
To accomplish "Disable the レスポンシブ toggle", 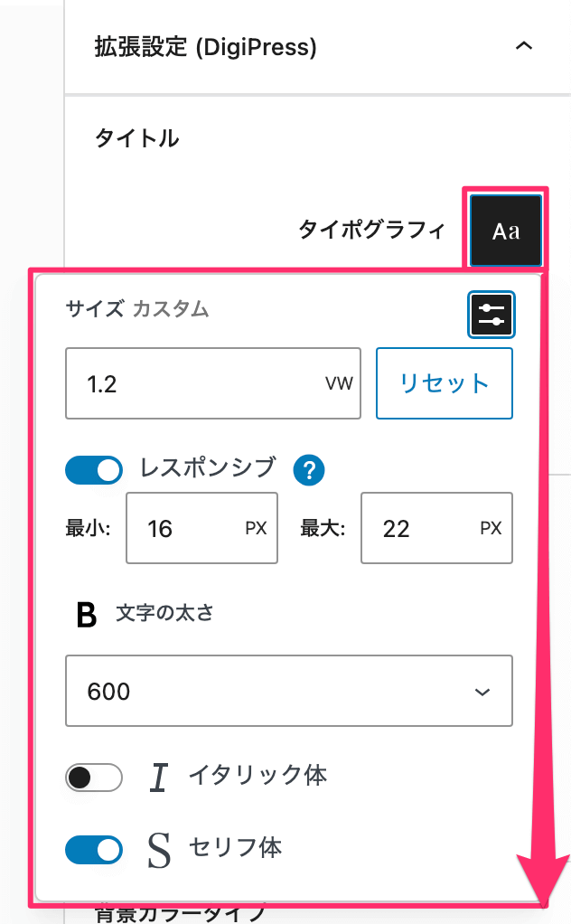I will click(94, 470).
